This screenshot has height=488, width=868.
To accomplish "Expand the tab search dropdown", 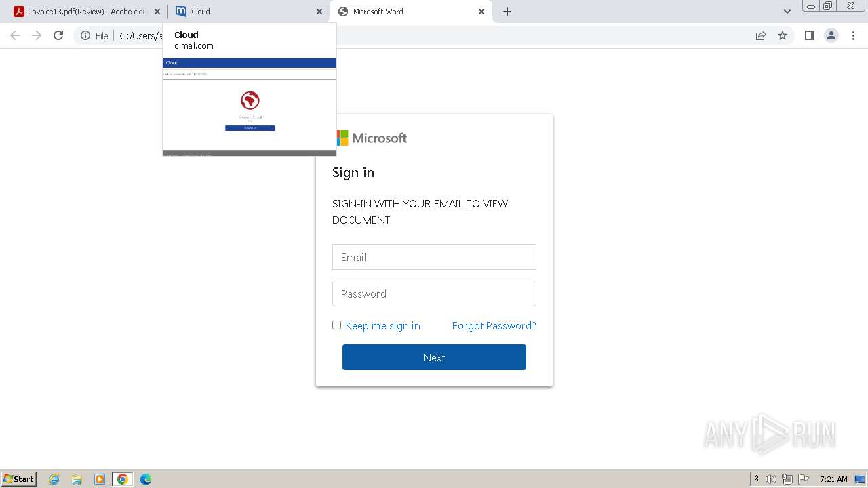I will (x=787, y=12).
